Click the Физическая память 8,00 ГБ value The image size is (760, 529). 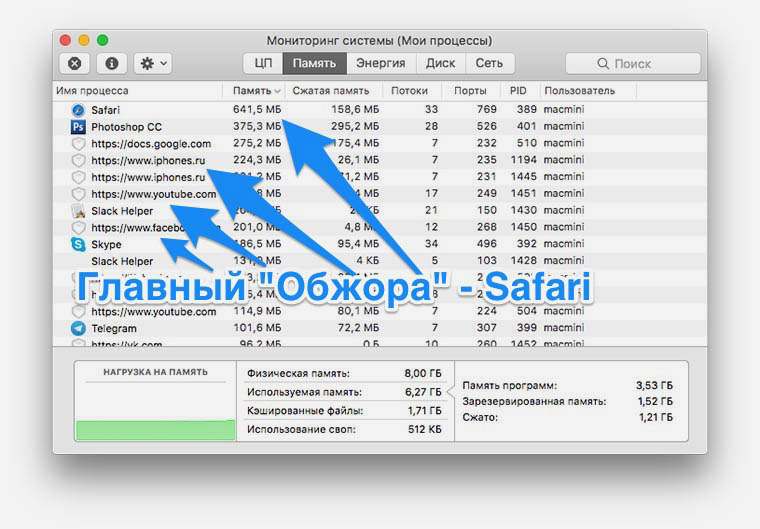click(x=423, y=373)
